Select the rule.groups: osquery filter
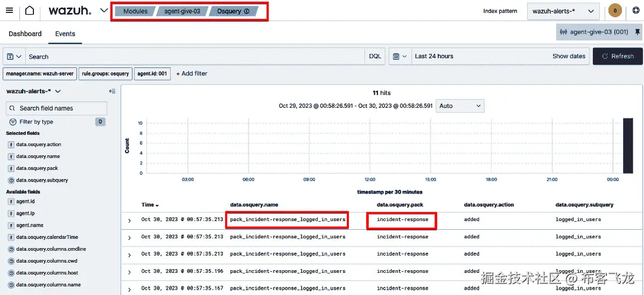 (x=104, y=74)
